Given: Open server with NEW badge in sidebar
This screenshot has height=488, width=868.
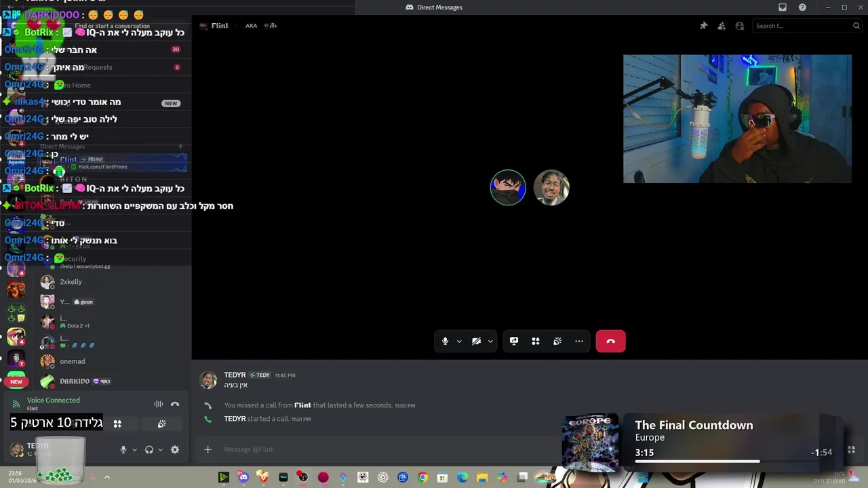Looking at the screenshot, I should pyautogui.click(x=16, y=382).
